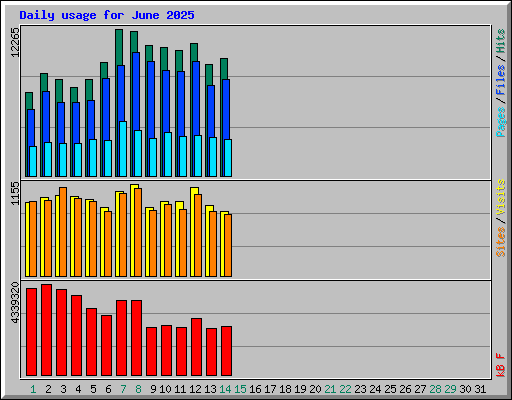Click the orange Sites bar for day 14
Screen dimensions: 512x400
coord(228,245)
